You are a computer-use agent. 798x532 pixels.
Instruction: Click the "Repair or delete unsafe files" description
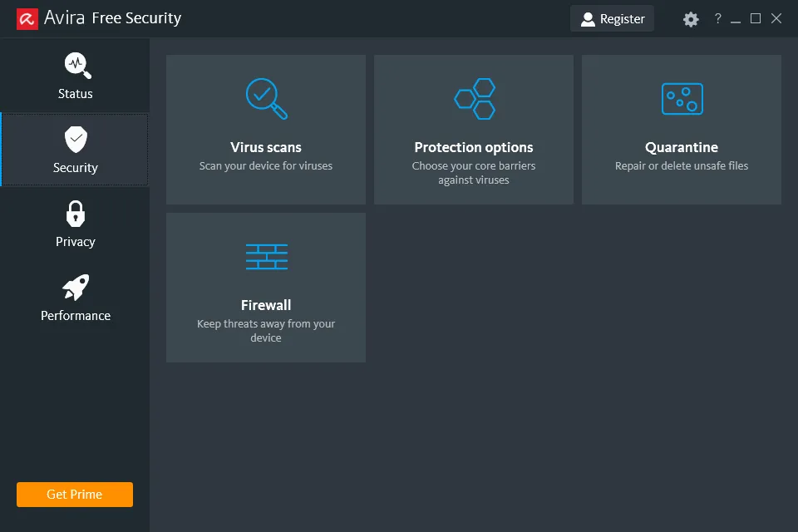pos(682,166)
